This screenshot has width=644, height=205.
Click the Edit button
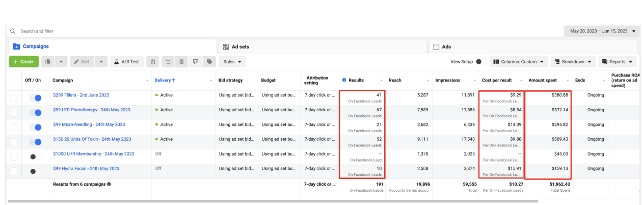coord(82,62)
